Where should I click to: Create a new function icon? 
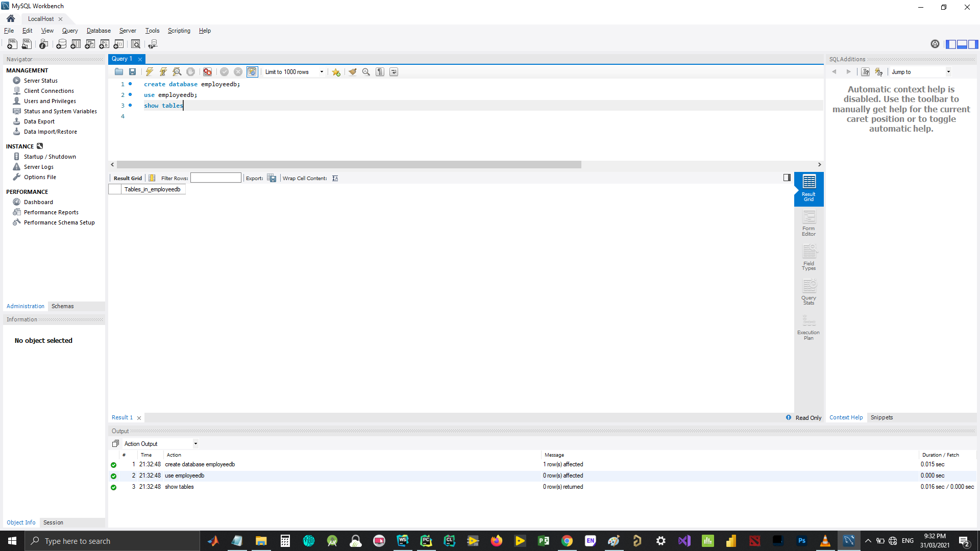(118, 44)
